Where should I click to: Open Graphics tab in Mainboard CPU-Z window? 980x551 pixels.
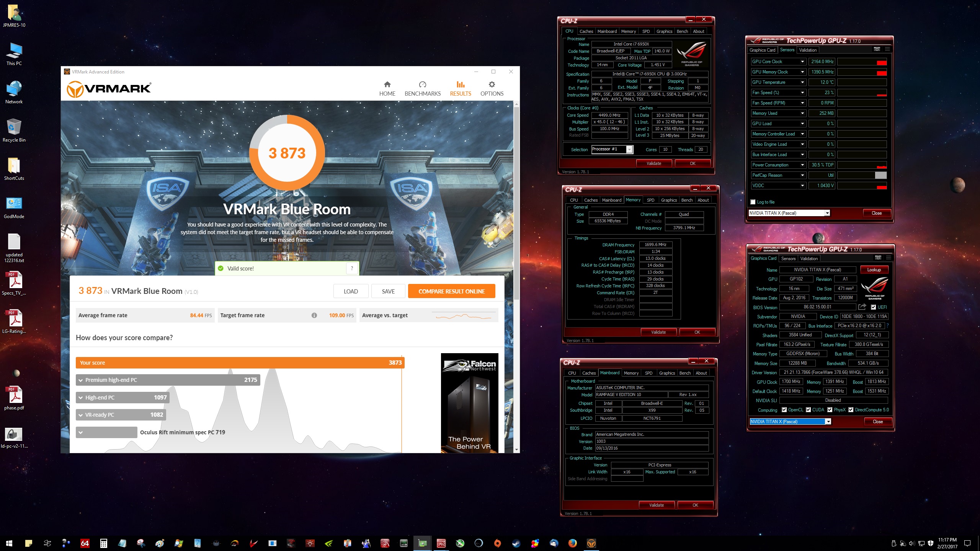[x=667, y=373]
